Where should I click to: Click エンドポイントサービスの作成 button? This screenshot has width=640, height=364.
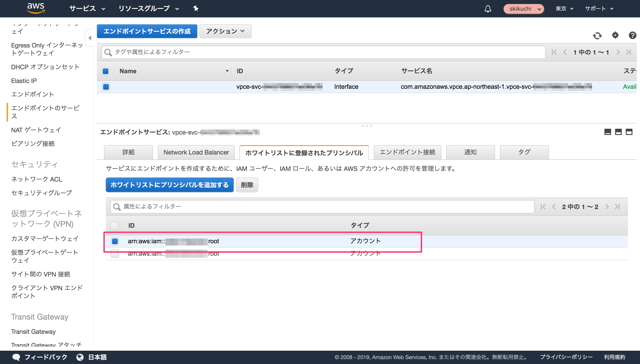tap(147, 31)
